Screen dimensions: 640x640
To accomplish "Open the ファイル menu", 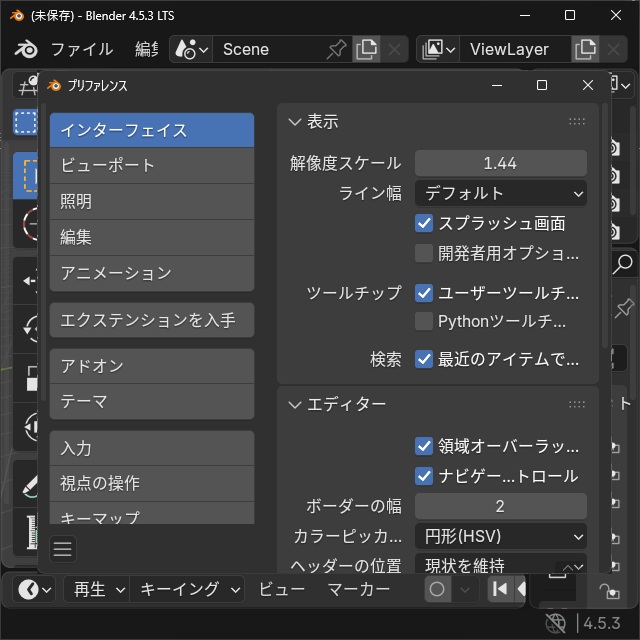I will (82, 49).
